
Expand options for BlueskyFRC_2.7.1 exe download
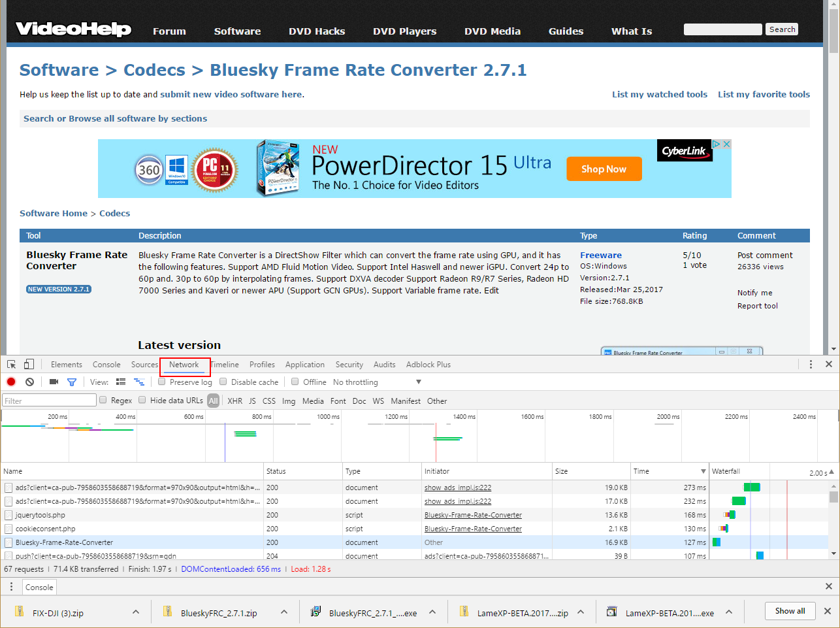(432, 612)
